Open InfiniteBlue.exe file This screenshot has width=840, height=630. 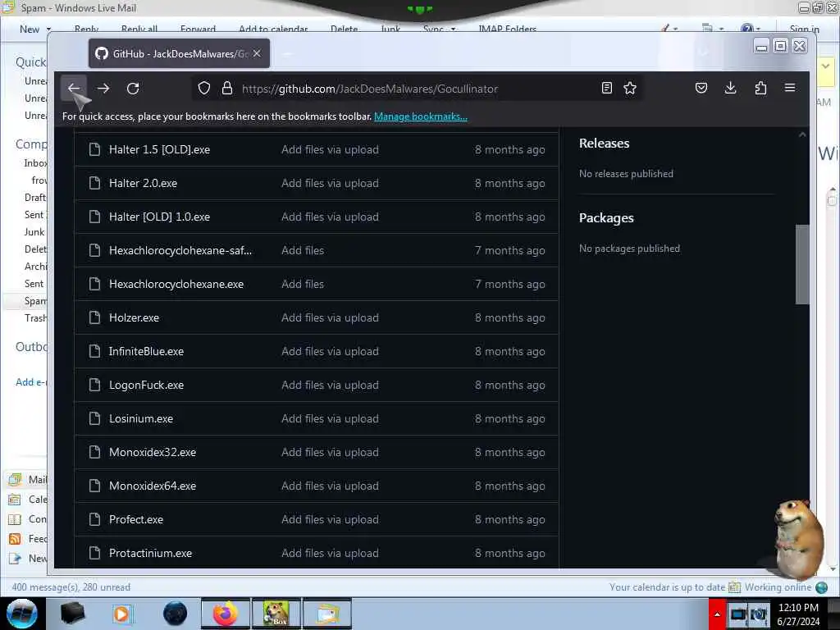tap(146, 351)
